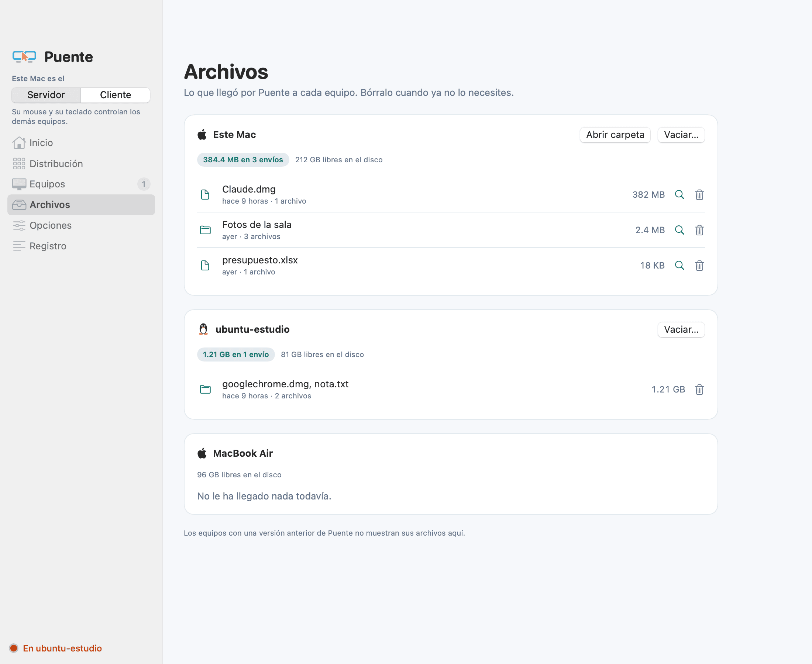Select the googlechrome.dmg, nota.txt entry name
This screenshot has height=664, width=812.
(285, 384)
